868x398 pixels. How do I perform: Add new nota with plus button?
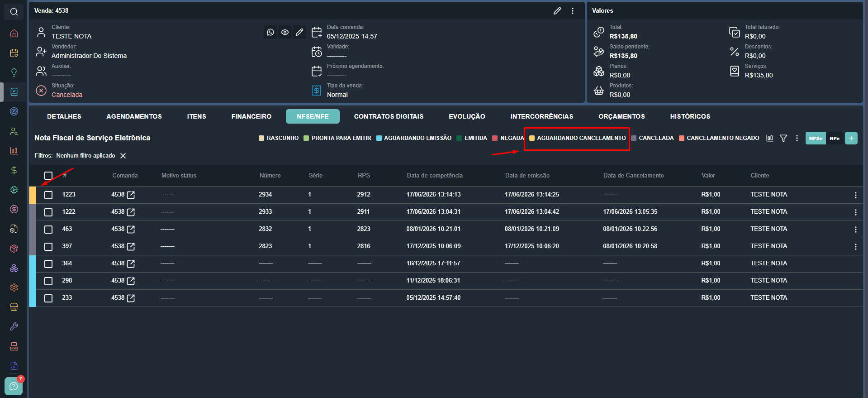click(x=851, y=138)
